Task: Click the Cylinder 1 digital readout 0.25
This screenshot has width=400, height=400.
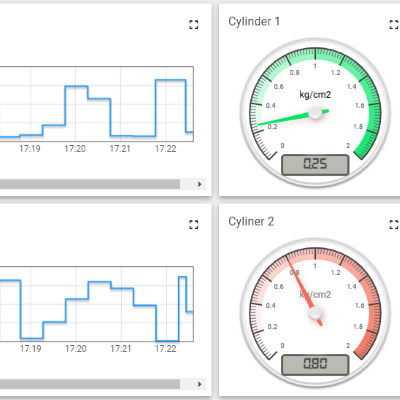Action: [315, 164]
